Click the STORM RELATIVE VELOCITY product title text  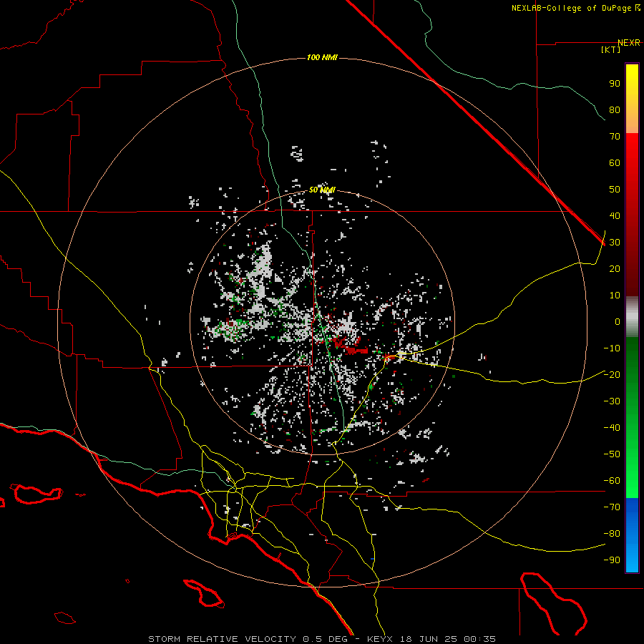(222, 639)
